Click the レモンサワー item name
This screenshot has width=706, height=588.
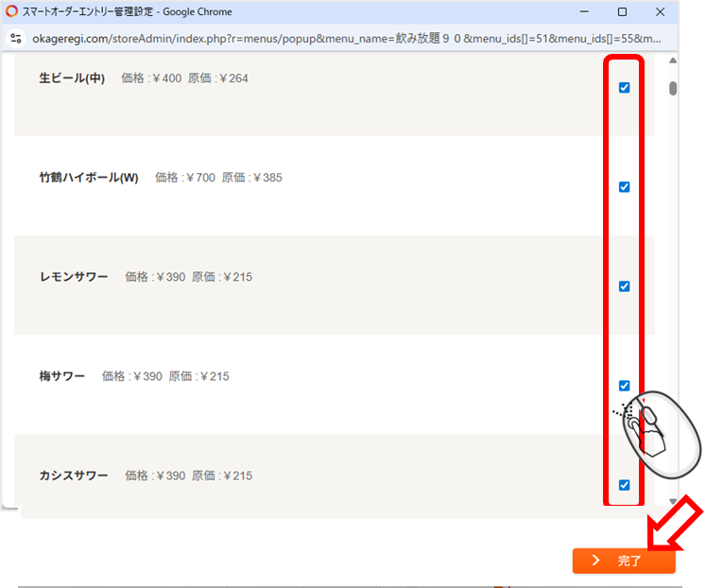click(74, 277)
